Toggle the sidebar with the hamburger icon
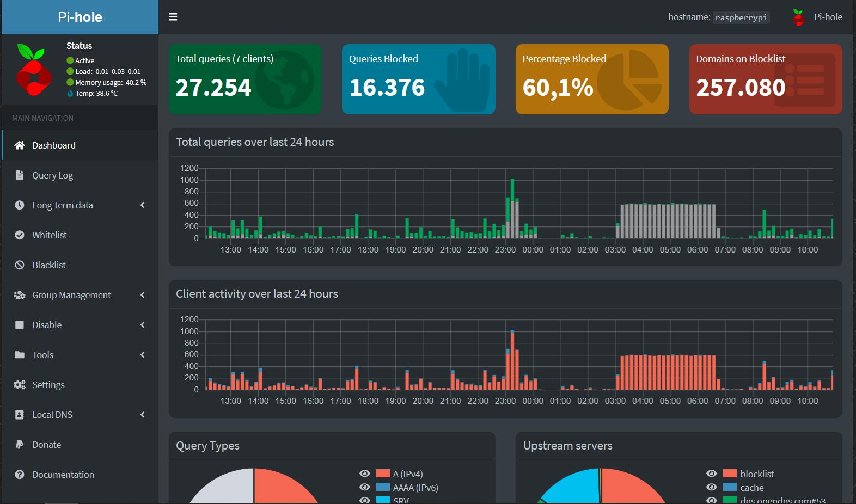Viewport: 856px width, 504px height. point(173,17)
